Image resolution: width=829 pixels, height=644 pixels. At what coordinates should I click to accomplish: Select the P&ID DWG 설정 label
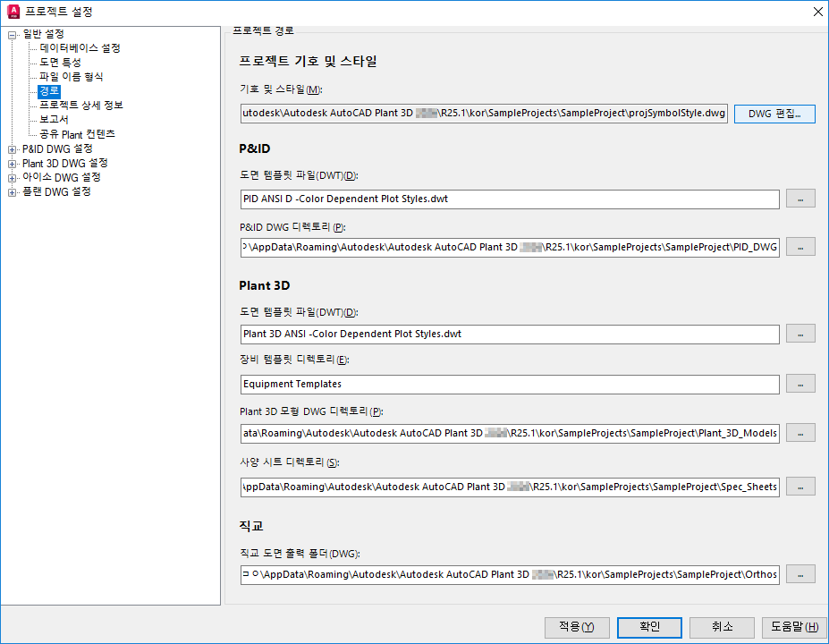click(x=57, y=149)
